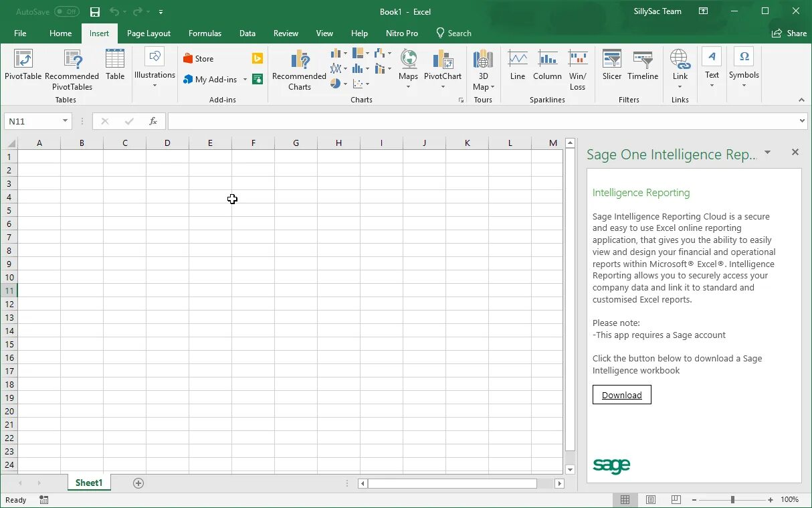This screenshot has width=812, height=508.
Task: Open the 3D Map tool
Action: coord(483,70)
